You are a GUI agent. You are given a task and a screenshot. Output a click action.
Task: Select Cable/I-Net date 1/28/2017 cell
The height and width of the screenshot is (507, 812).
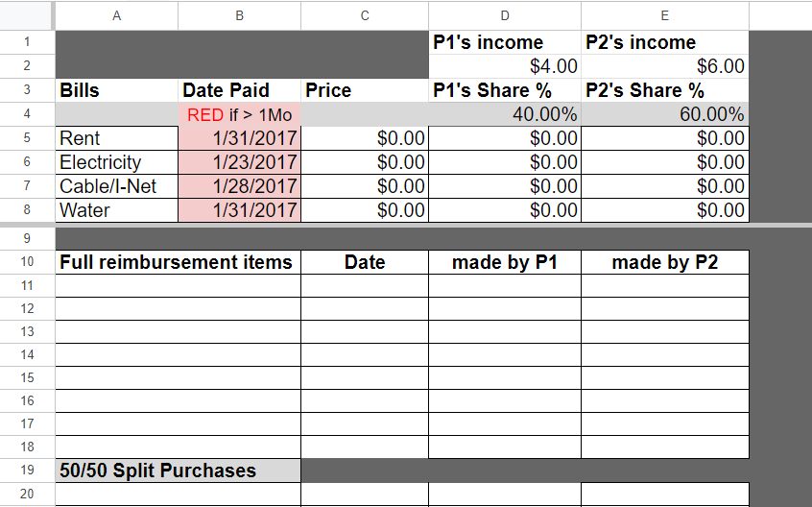pyautogui.click(x=239, y=185)
